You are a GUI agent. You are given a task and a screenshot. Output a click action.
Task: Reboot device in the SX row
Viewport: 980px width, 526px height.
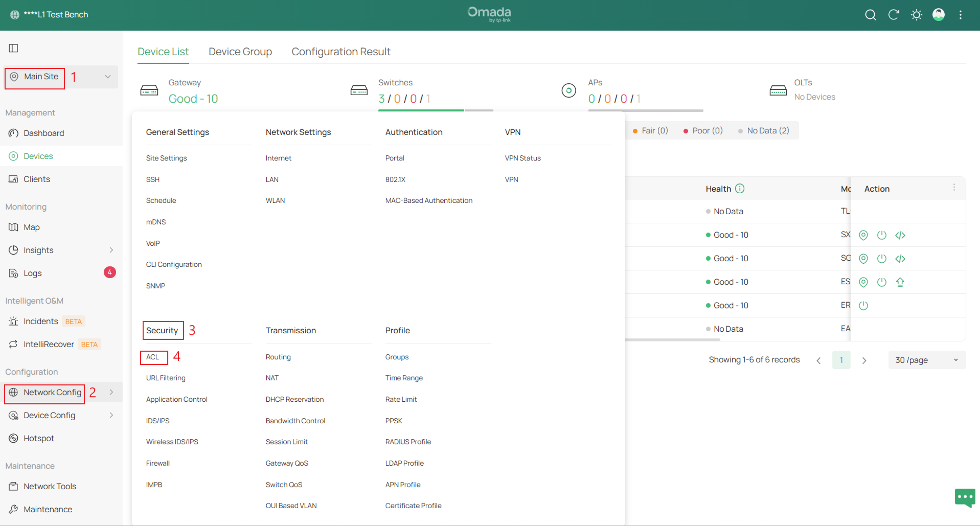click(x=882, y=235)
